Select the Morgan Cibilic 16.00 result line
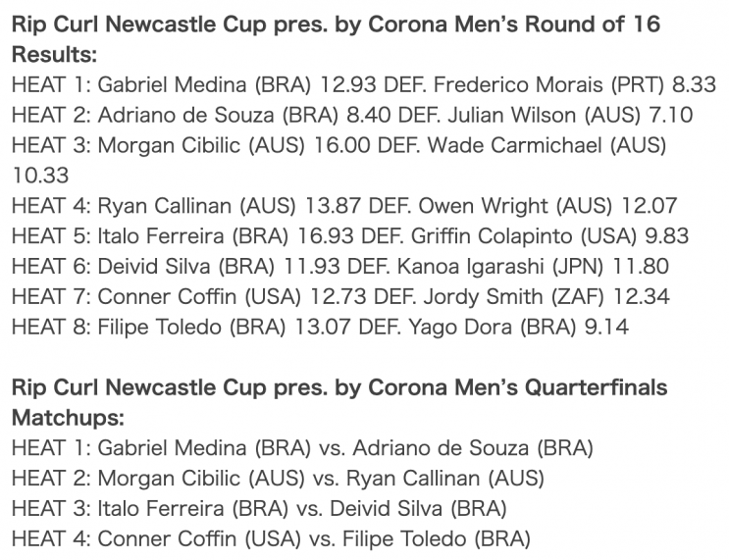 (x=338, y=160)
